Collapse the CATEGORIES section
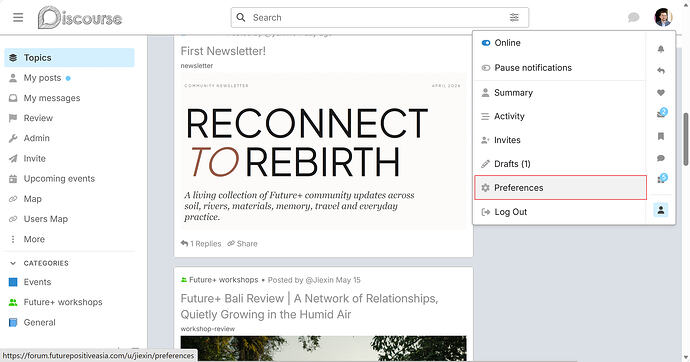The width and height of the screenshot is (690, 362). [x=39, y=263]
